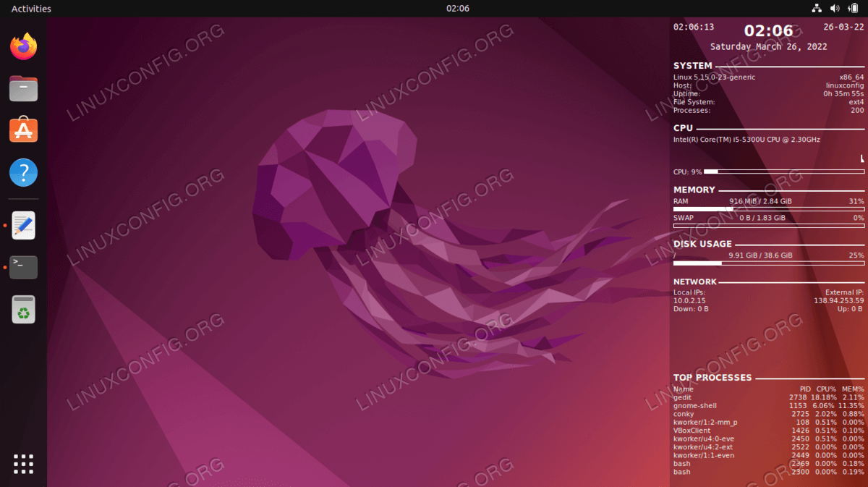Click the RAM percentage '31%'

coord(856,201)
